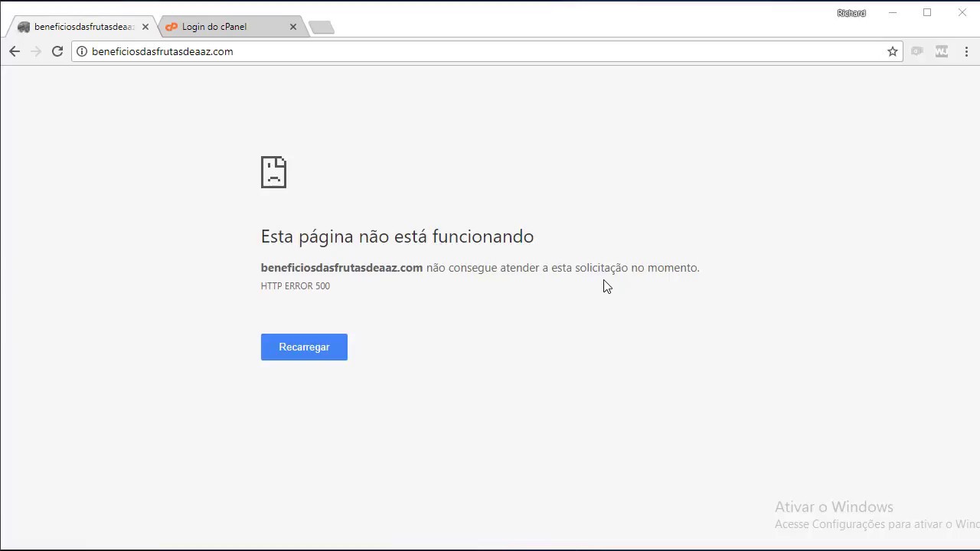Click the heading Esta página não está funcionando

(397, 236)
